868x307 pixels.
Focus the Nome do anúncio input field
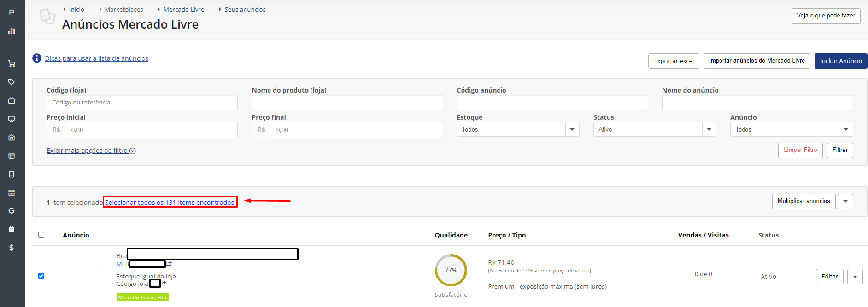(x=757, y=103)
